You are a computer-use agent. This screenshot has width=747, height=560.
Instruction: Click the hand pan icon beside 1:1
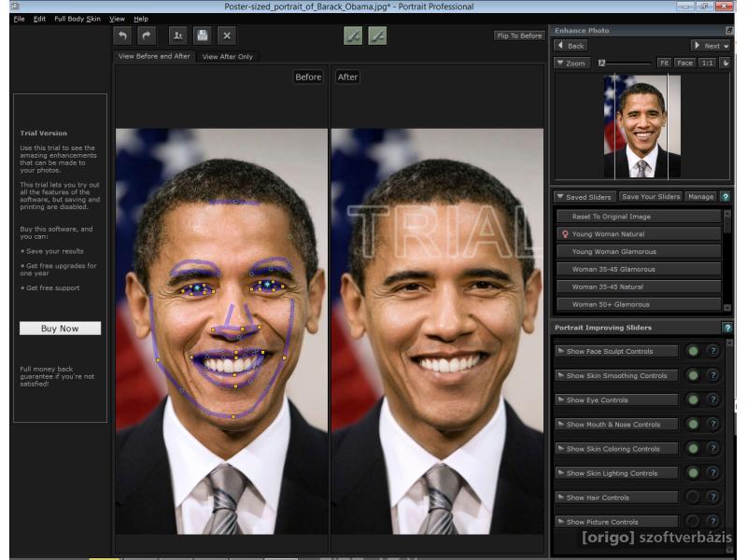pos(726,63)
